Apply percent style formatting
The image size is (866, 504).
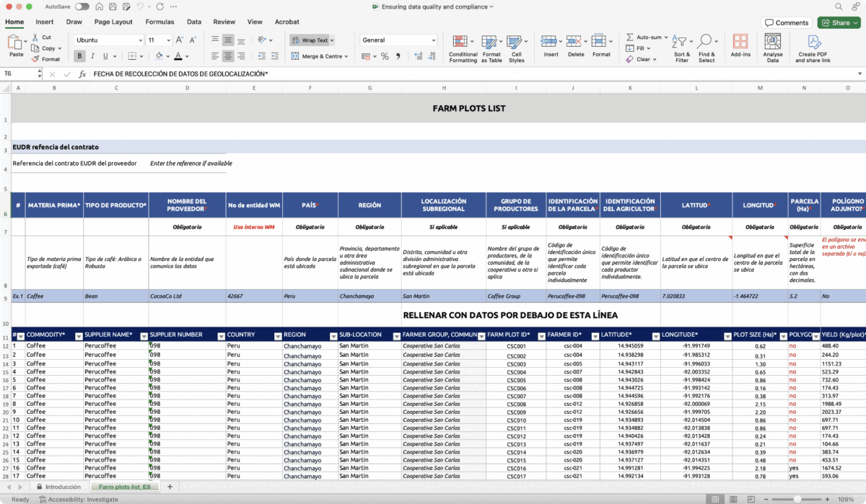[x=385, y=56]
